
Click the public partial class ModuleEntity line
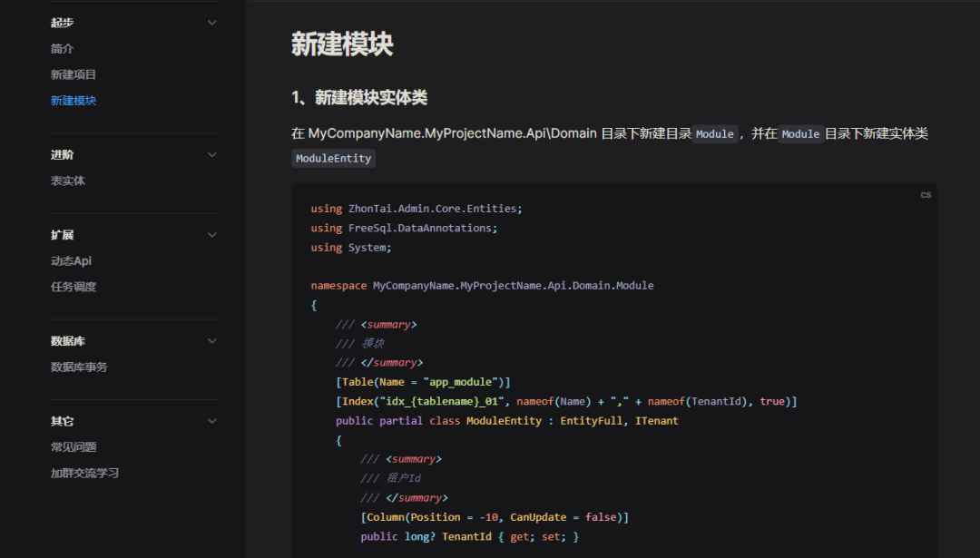point(507,420)
